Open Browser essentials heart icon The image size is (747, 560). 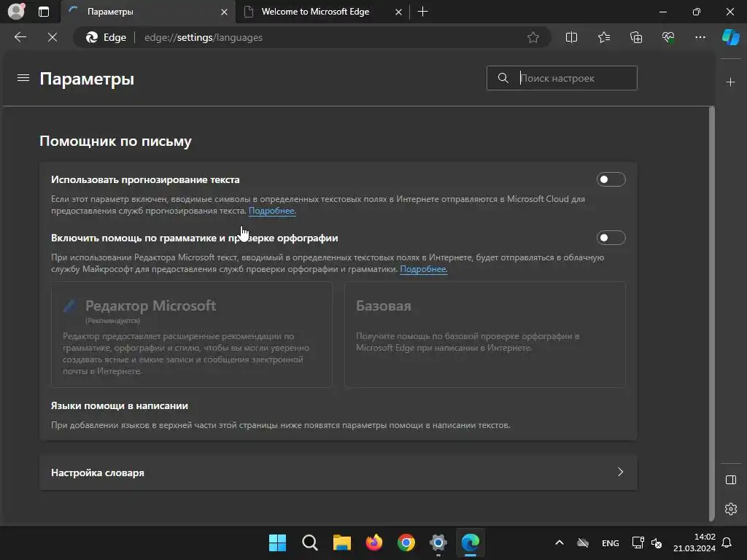click(668, 37)
